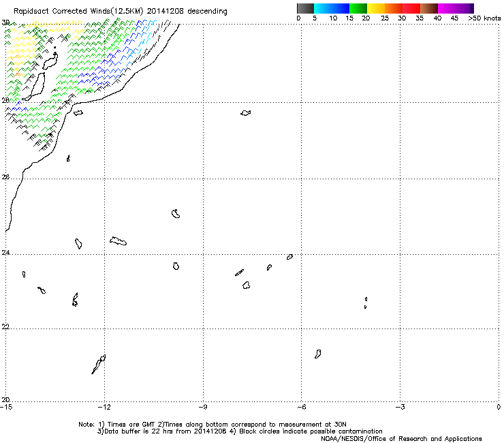
Task: Click the '20141208 descending' text in title
Action: click(x=187, y=12)
